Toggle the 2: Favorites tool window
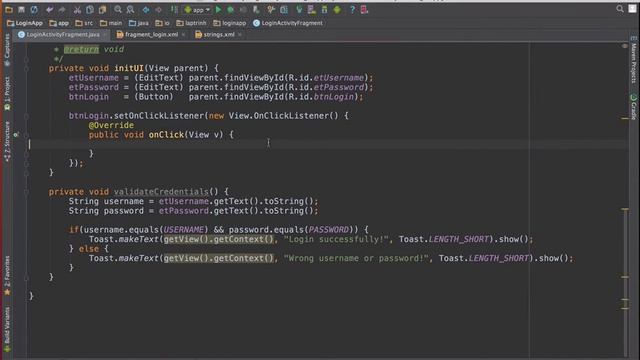The image size is (640, 360). [x=7, y=276]
